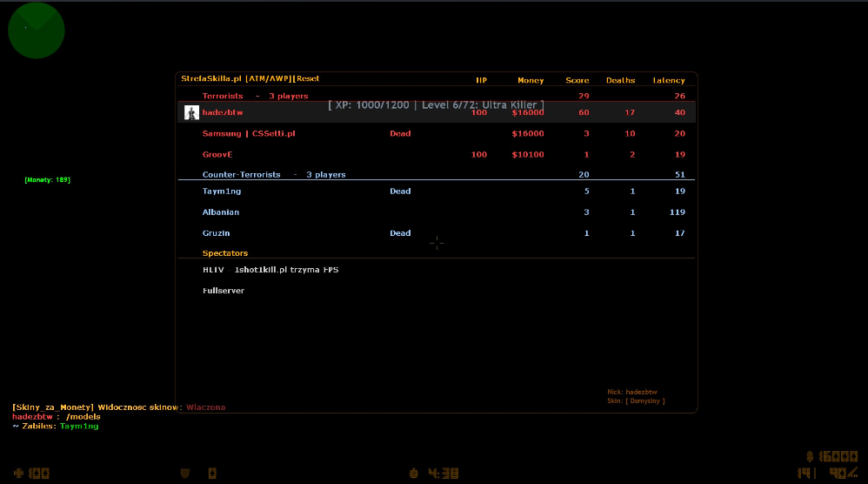868x484 pixels.
Task: Click GroovE's money value $10100
Action: pyautogui.click(x=528, y=154)
